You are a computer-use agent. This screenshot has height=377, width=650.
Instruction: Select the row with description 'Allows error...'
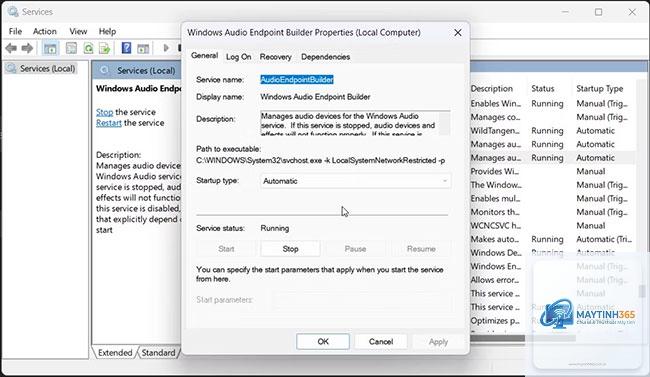coord(553,280)
